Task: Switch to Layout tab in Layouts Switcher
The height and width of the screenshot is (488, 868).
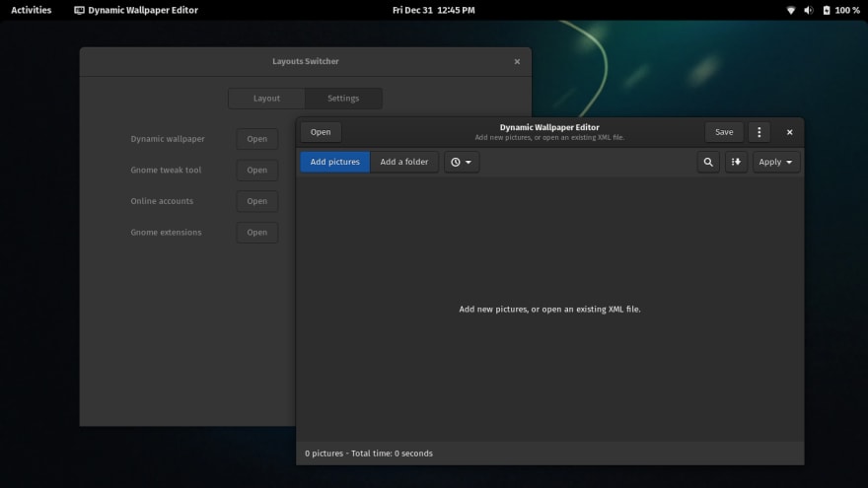Action: 266,99
